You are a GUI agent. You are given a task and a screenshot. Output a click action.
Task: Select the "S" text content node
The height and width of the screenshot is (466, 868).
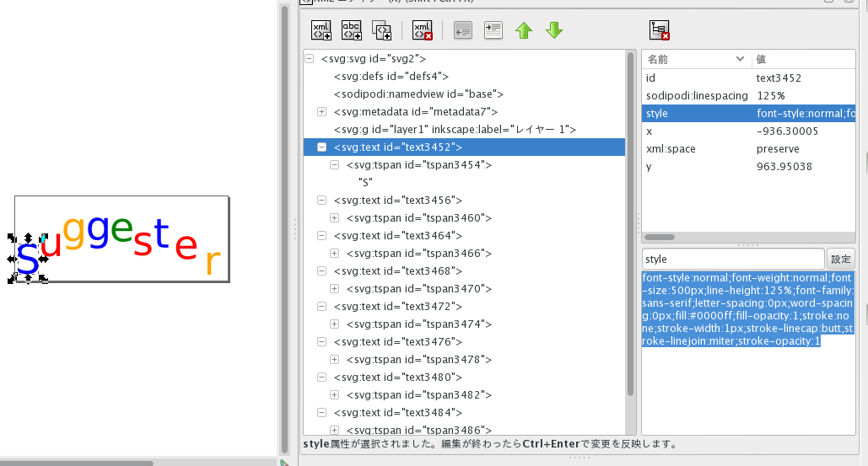(x=365, y=182)
